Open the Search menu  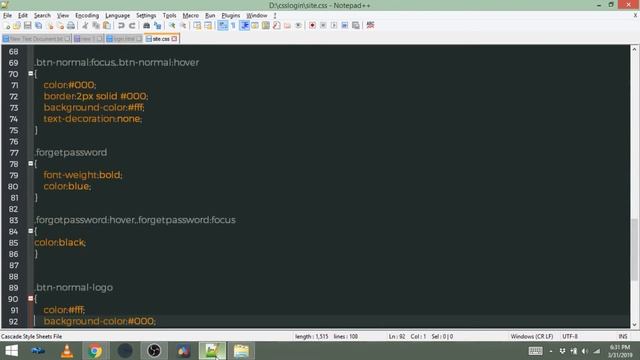point(42,16)
